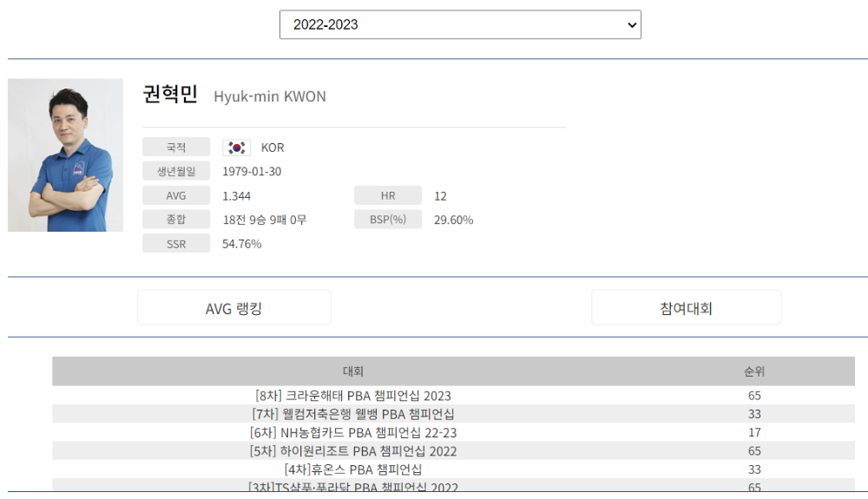Click the 국적 label
The width and height of the screenshot is (868, 499).
coord(176,148)
